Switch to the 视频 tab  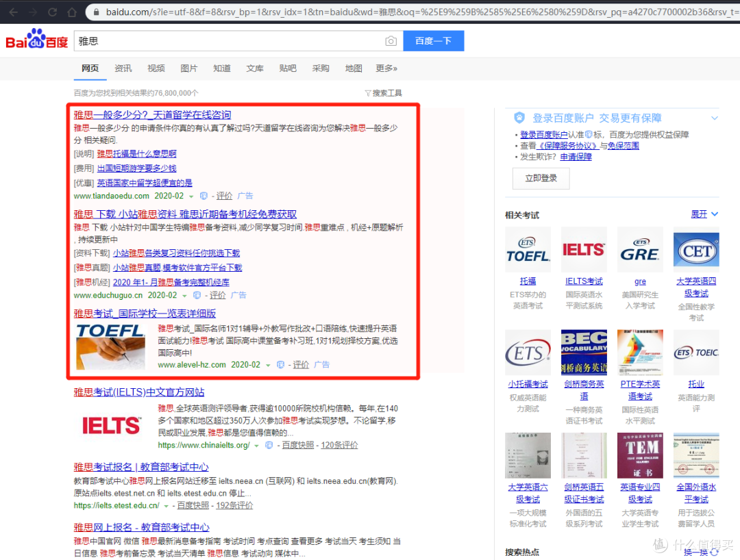tap(156, 68)
